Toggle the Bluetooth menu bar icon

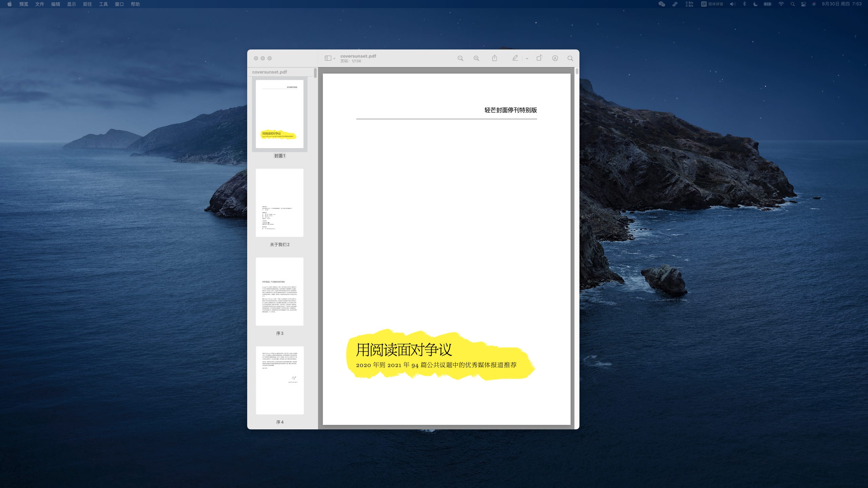coord(744,4)
